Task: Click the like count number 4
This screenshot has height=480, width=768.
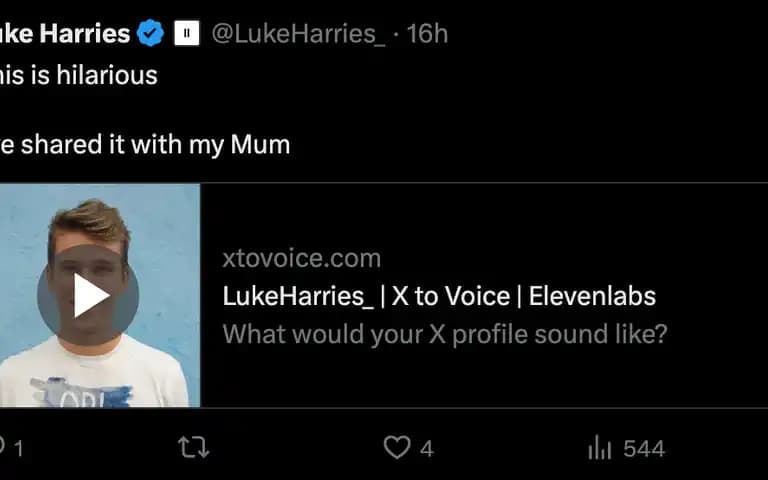Action: point(427,449)
